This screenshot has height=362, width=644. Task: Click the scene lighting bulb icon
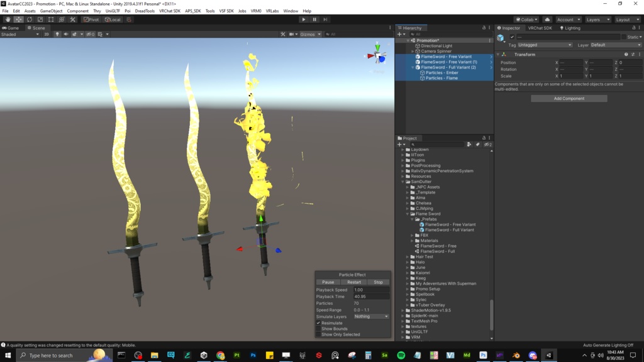(57, 34)
